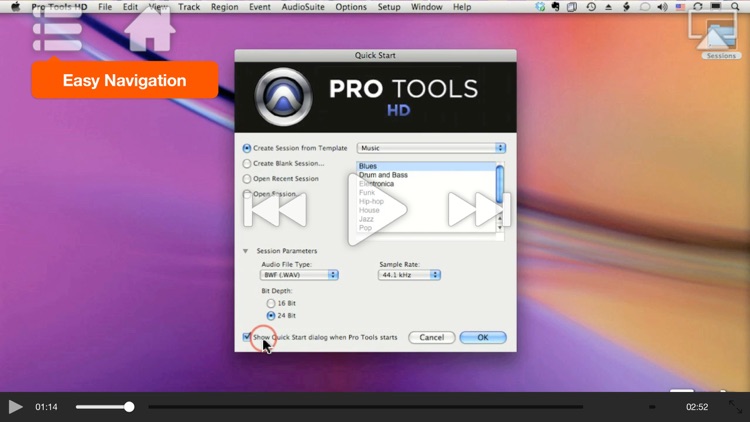
Task: Click the speech bubble icon in the menu bar
Action: click(645, 7)
